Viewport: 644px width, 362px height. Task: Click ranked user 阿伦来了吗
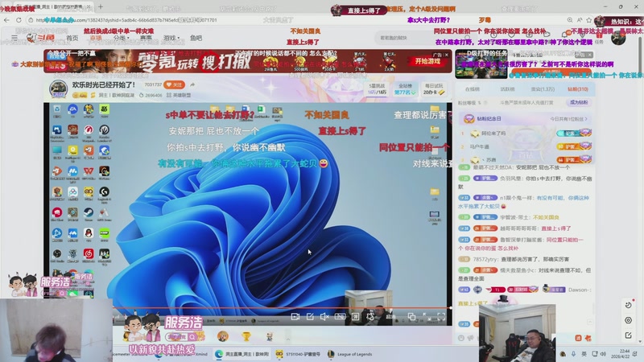493,134
